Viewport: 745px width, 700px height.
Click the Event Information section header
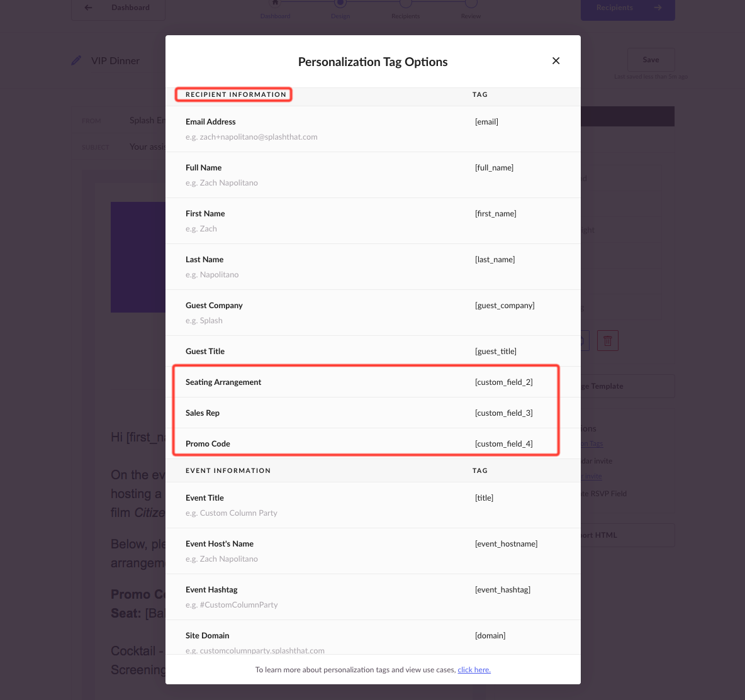[228, 470]
